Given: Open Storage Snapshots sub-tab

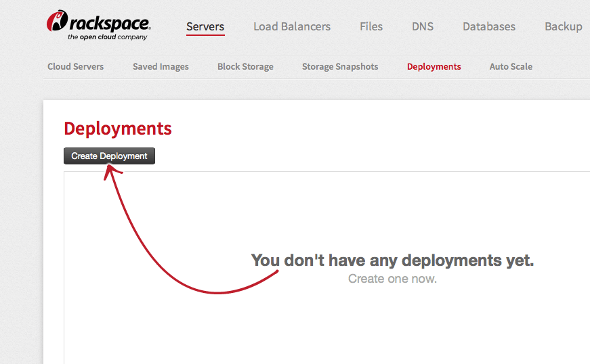Looking at the screenshot, I should [x=340, y=66].
